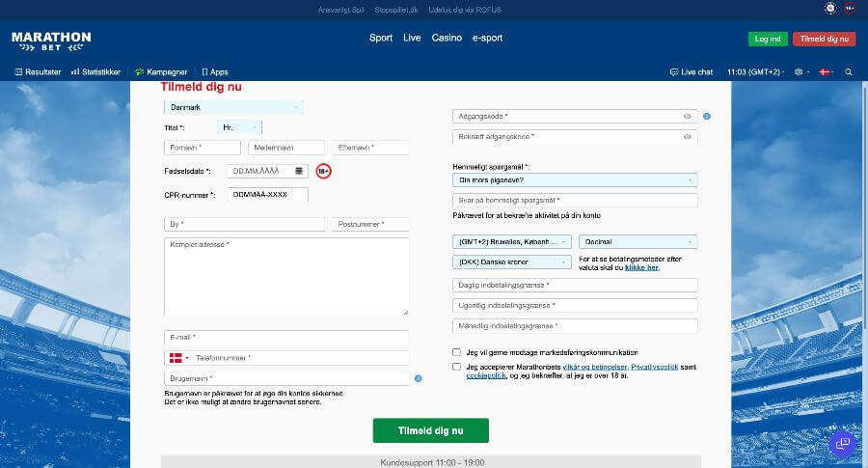Open Udeluk dig via ROFUS link
Image resolution: width=868 pixels, height=468 pixels.
point(465,10)
